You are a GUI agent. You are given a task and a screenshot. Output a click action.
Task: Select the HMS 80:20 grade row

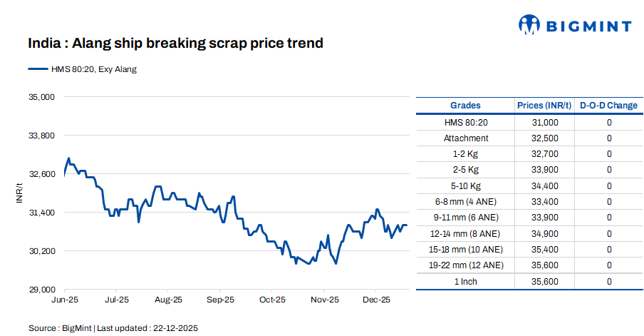tap(465, 123)
